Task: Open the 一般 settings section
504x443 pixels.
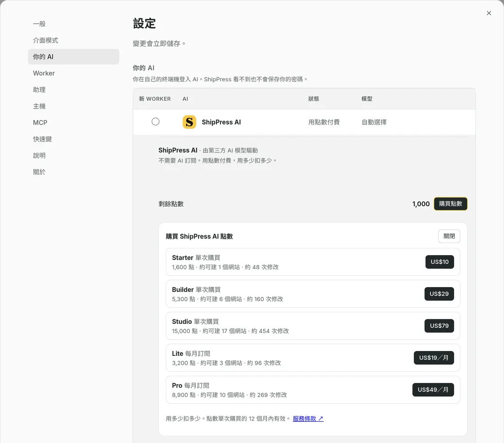Action: click(x=73, y=24)
